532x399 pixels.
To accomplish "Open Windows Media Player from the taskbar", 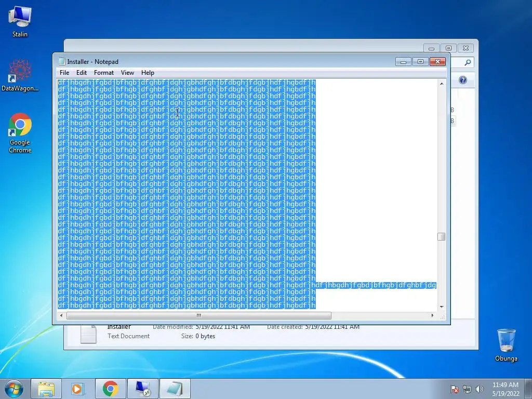I will [x=78, y=389].
